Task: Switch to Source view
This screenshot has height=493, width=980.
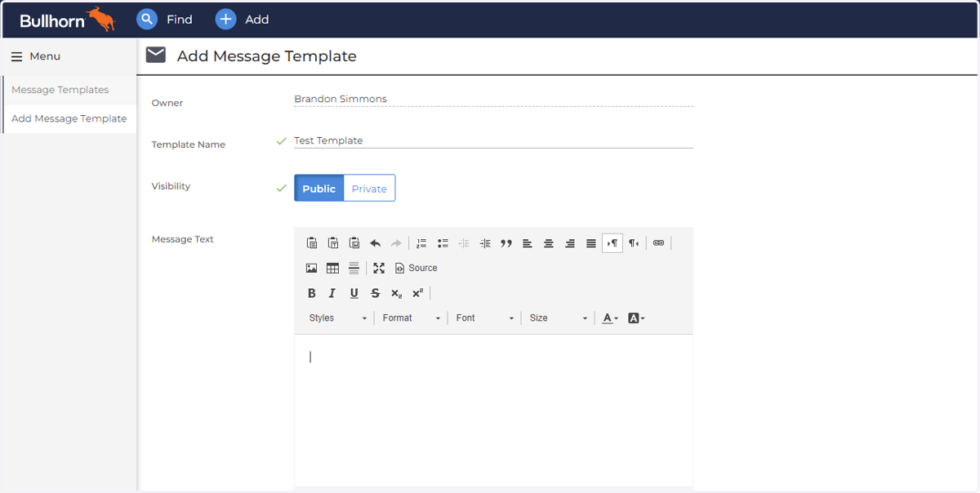Action: coord(416,268)
